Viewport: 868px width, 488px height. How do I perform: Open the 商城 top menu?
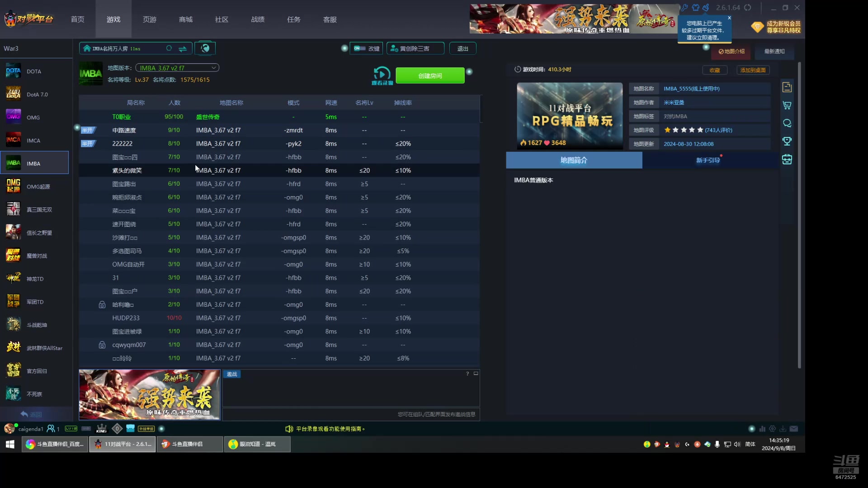(186, 19)
